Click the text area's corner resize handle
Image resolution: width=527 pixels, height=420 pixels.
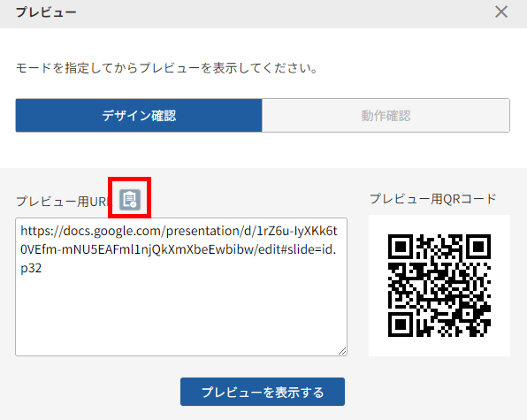click(x=342, y=351)
